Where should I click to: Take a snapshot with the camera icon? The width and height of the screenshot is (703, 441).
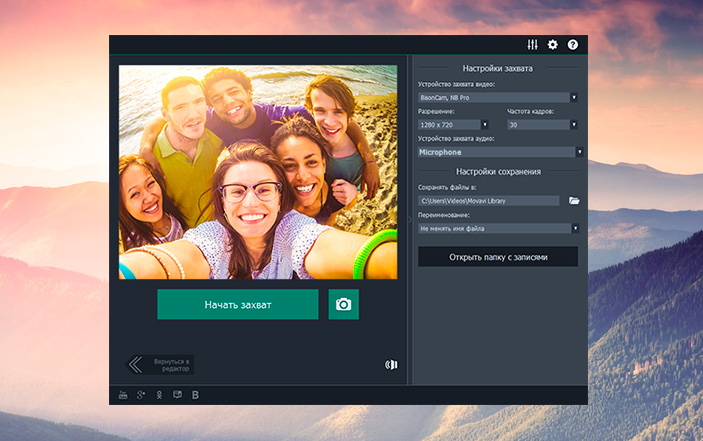(x=343, y=304)
